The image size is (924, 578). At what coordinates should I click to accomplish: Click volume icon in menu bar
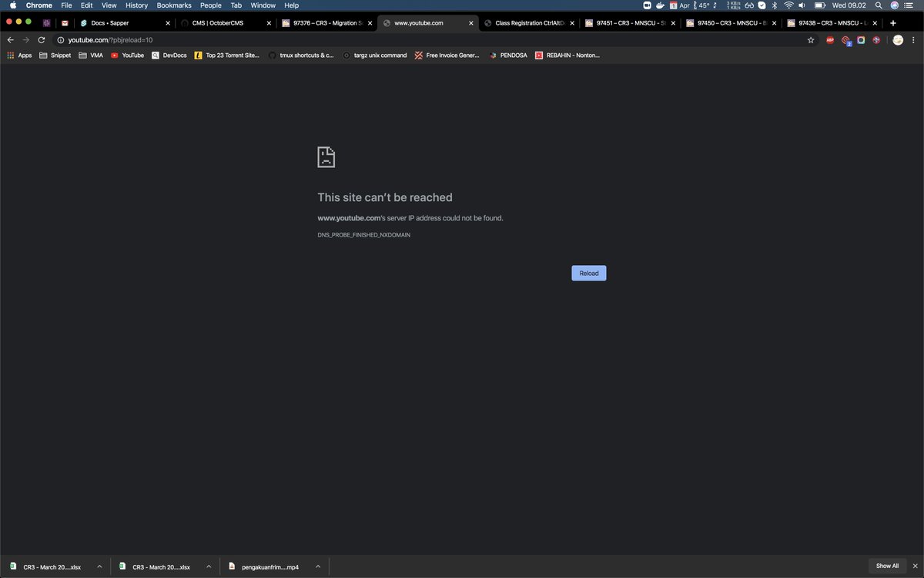point(802,5)
